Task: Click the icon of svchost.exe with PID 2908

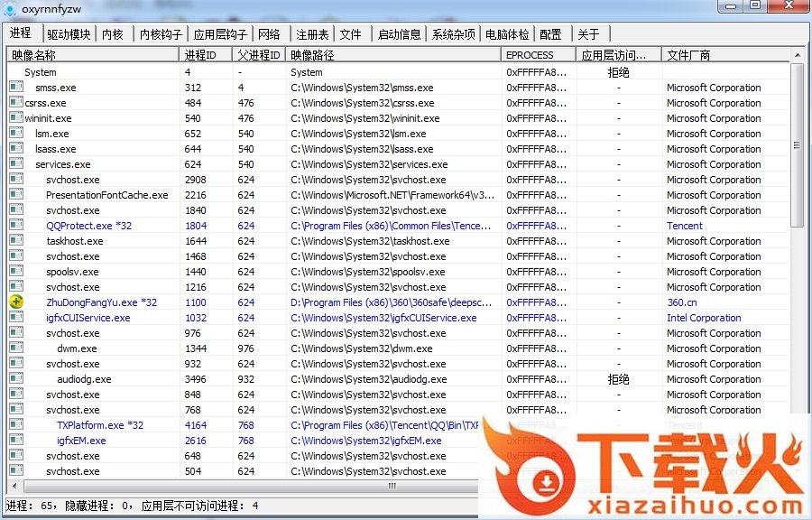Action: (x=16, y=180)
